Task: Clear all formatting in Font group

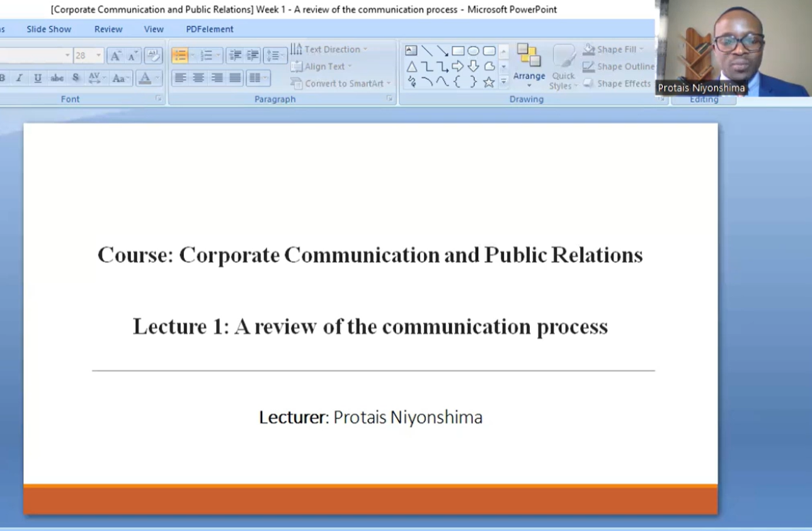Action: (153, 56)
